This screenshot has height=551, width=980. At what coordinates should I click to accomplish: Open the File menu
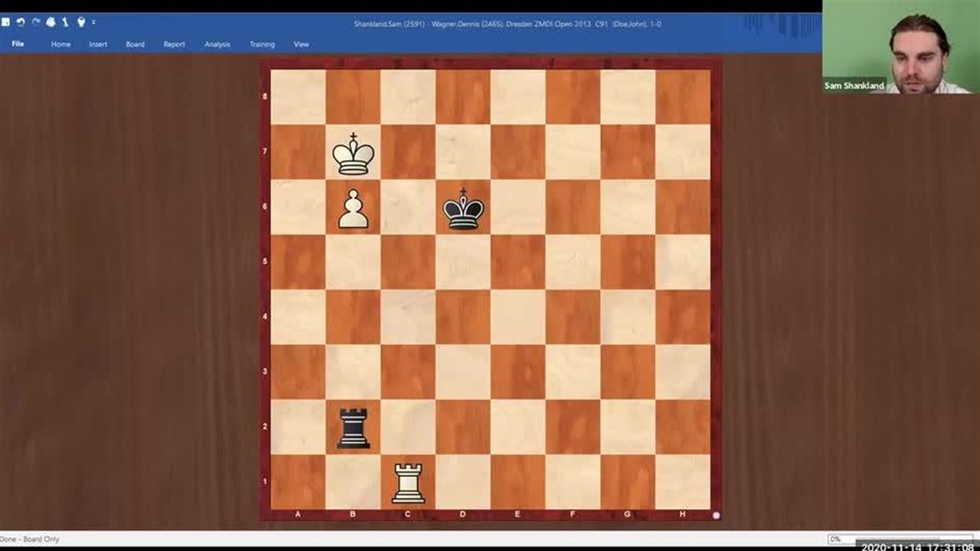click(x=18, y=44)
